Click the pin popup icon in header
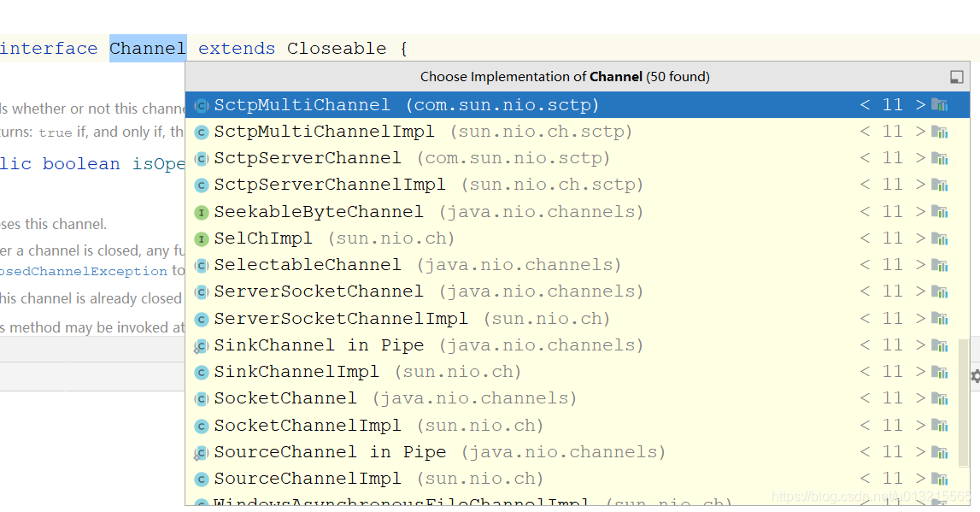Image resolution: width=980 pixels, height=512 pixels. coord(956,77)
